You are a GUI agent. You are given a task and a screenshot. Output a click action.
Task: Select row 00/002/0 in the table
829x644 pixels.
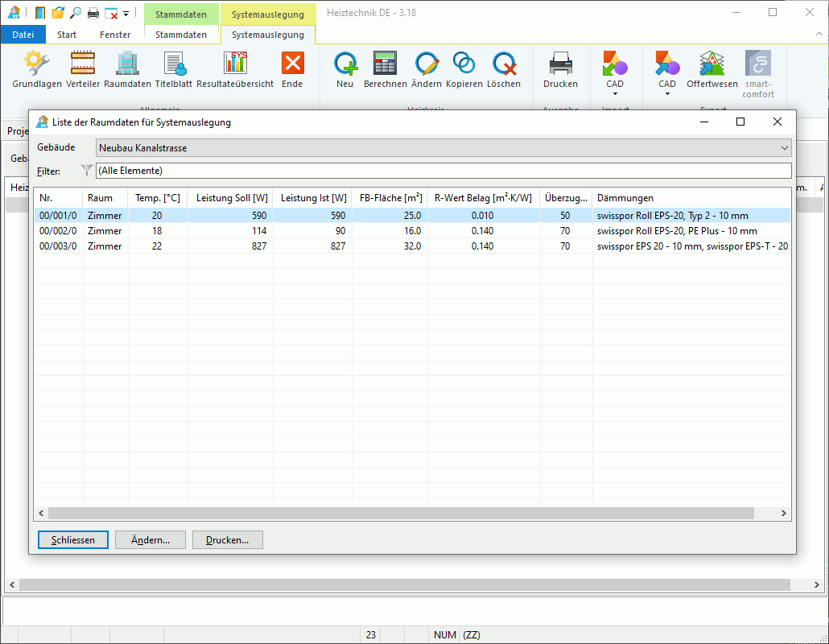412,230
